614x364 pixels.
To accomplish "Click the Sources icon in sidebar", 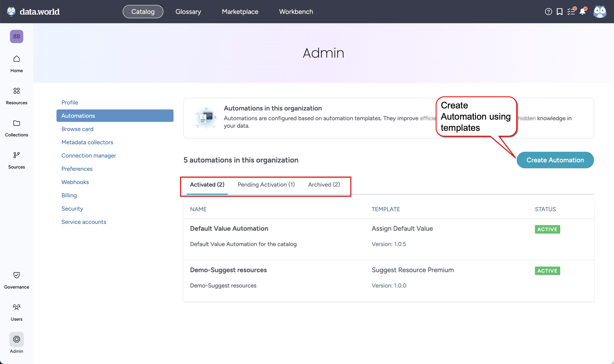I will pyautogui.click(x=16, y=155).
